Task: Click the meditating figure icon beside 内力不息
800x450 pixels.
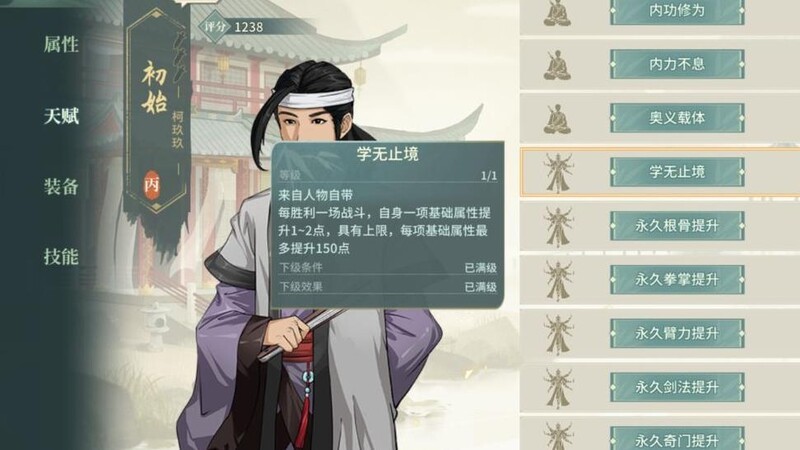Action: click(x=557, y=65)
